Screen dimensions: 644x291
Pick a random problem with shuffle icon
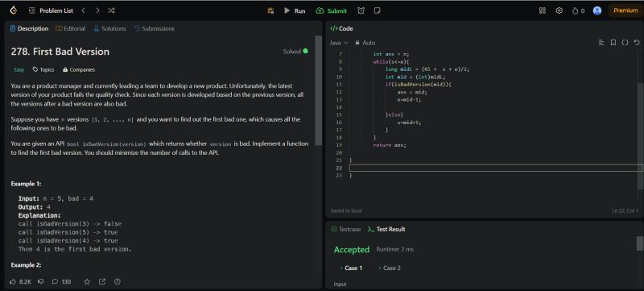tap(111, 10)
